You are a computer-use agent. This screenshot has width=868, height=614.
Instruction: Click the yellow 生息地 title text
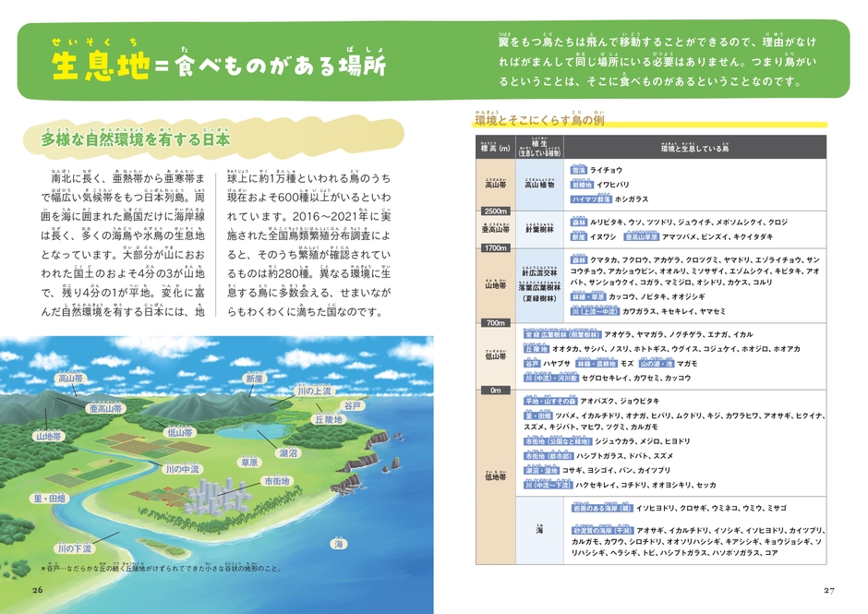pyautogui.click(x=101, y=66)
